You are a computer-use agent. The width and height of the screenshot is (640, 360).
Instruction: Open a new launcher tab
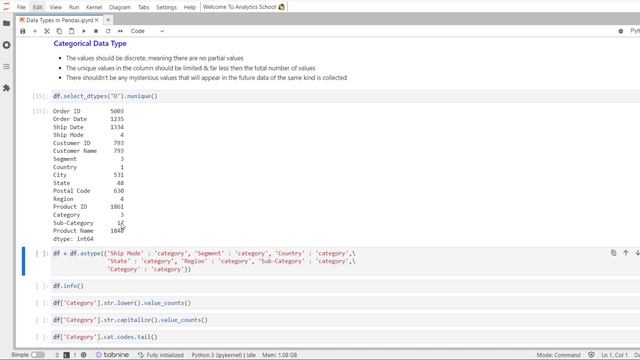108,20
